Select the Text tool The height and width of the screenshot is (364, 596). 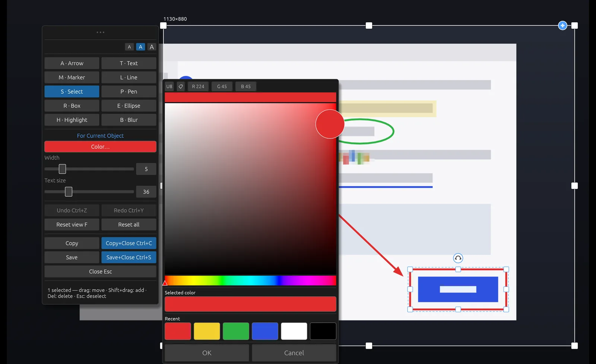pyautogui.click(x=129, y=63)
